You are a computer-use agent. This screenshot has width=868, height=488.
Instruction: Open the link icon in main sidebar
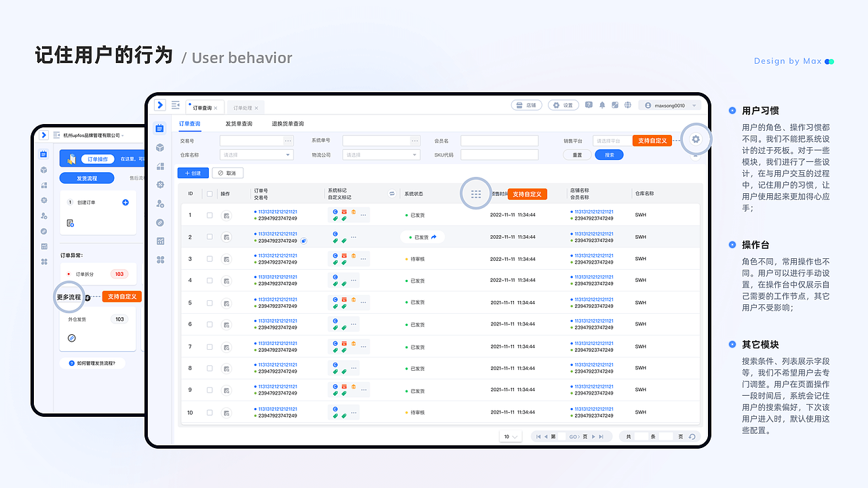(160, 222)
